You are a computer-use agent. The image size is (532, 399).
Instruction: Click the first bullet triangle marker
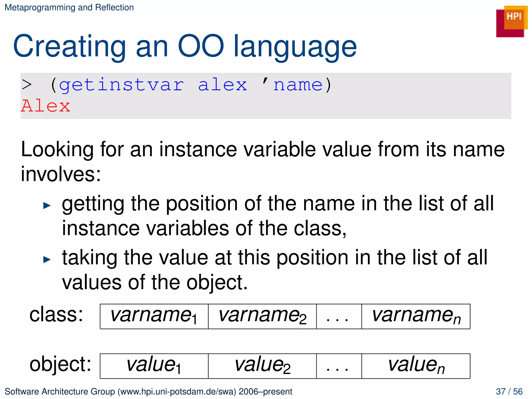click(x=47, y=206)
